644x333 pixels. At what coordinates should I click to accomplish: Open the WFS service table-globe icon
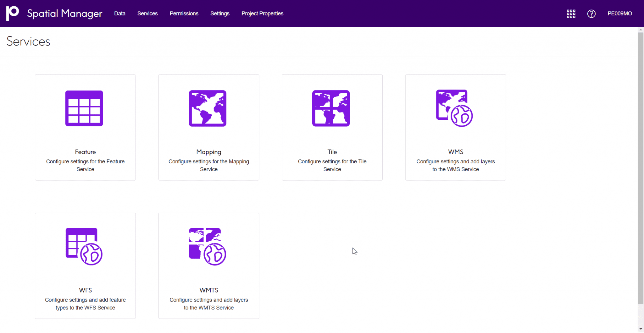point(84,247)
